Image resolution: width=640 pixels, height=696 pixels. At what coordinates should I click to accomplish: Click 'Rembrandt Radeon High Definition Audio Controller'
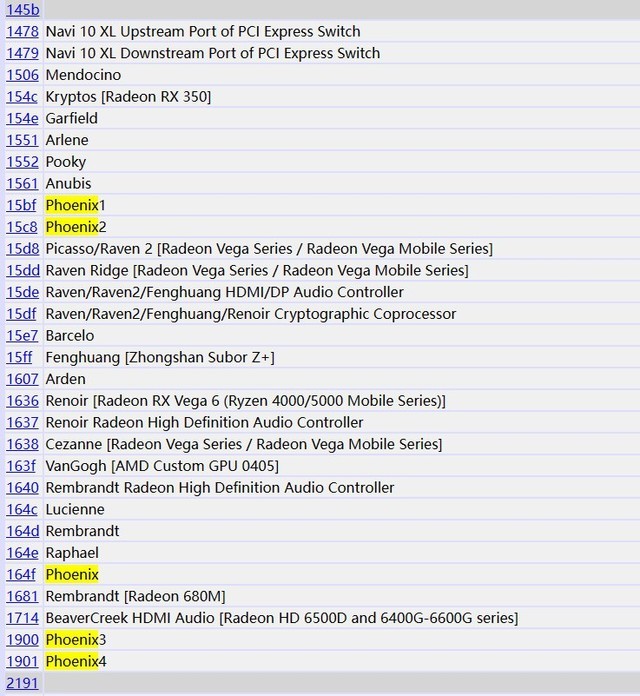(x=220, y=488)
